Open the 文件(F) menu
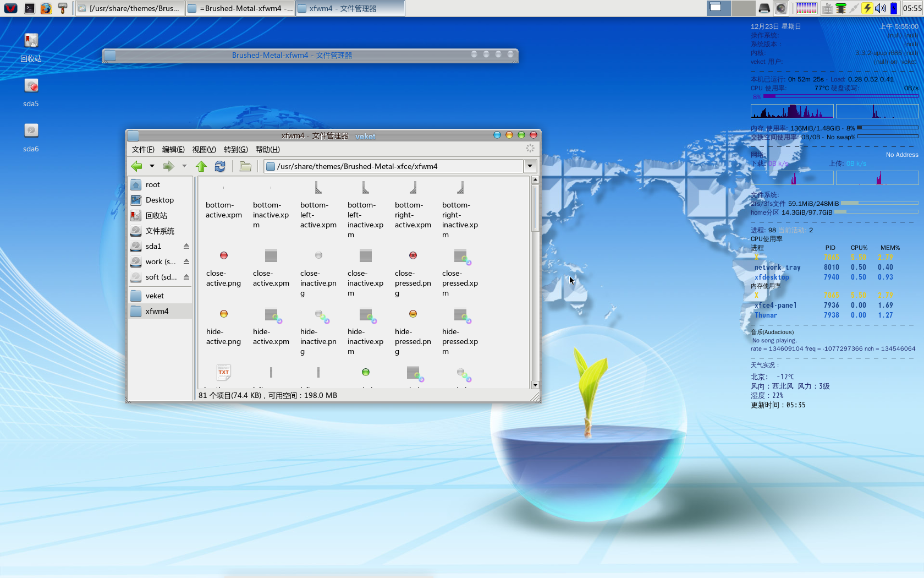Screen dimensions: 924x578 (x=143, y=150)
